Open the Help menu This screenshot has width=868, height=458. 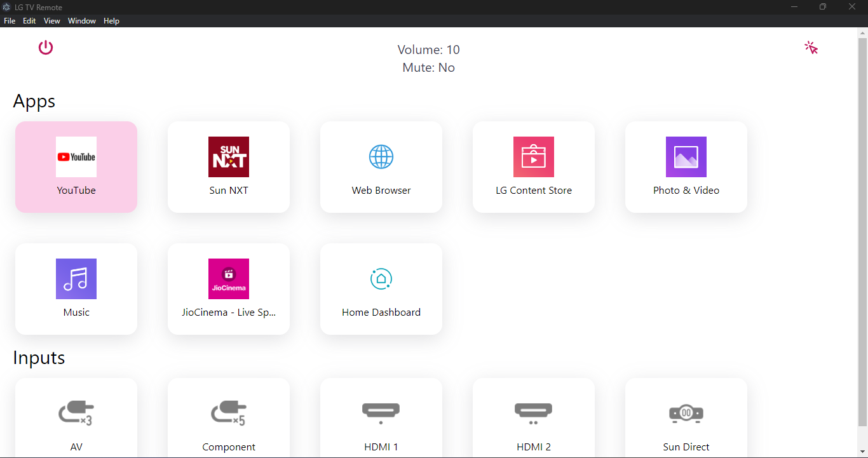pos(112,21)
